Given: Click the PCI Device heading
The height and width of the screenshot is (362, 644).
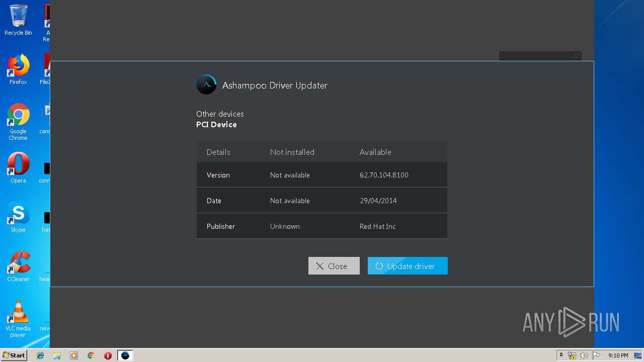Looking at the screenshot, I should point(216,124).
